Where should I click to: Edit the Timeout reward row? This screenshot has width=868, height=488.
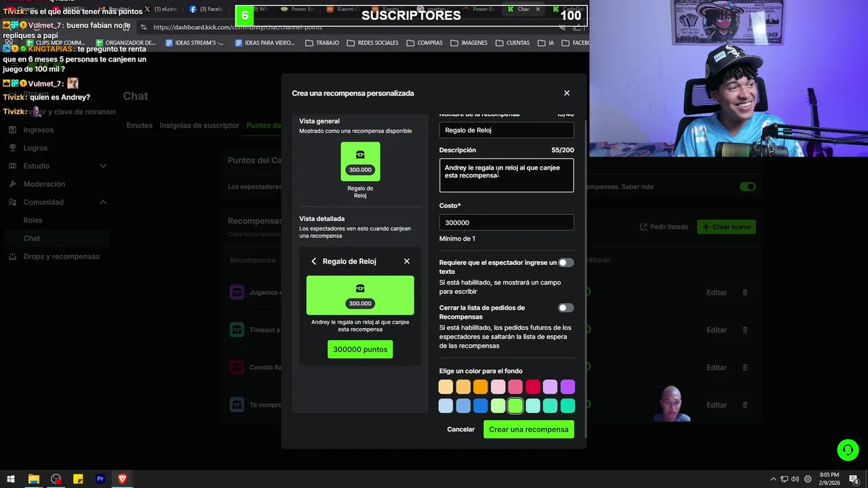click(x=717, y=330)
